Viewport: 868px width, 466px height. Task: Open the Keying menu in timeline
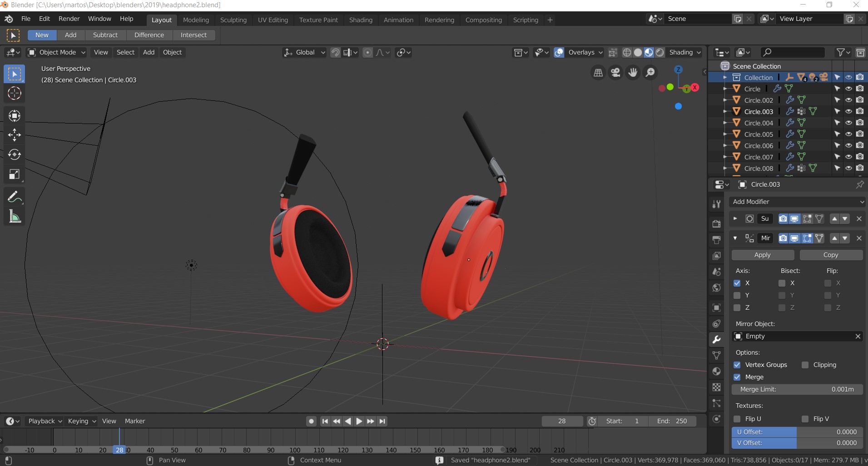click(82, 421)
